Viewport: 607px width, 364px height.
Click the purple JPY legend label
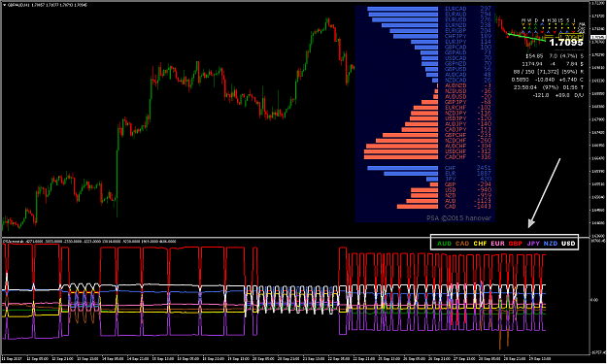(x=533, y=244)
